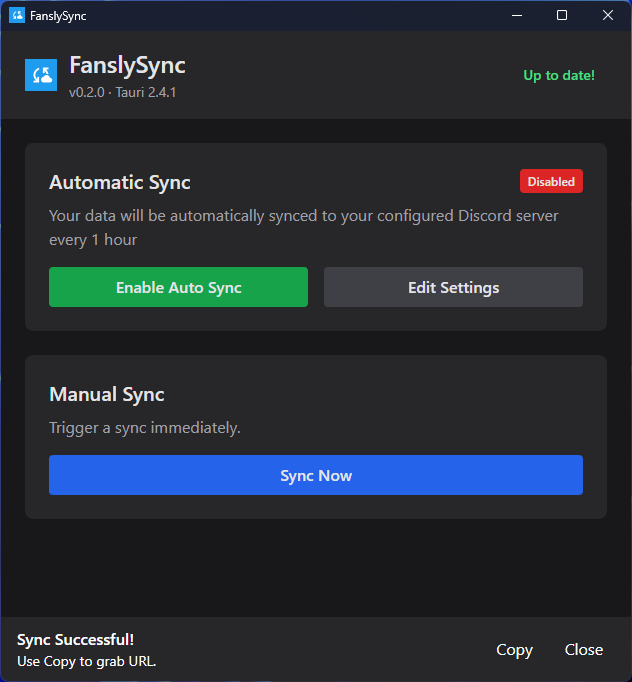Copy the sync URL from the notification
Screen dimensions: 632x682
point(514,650)
